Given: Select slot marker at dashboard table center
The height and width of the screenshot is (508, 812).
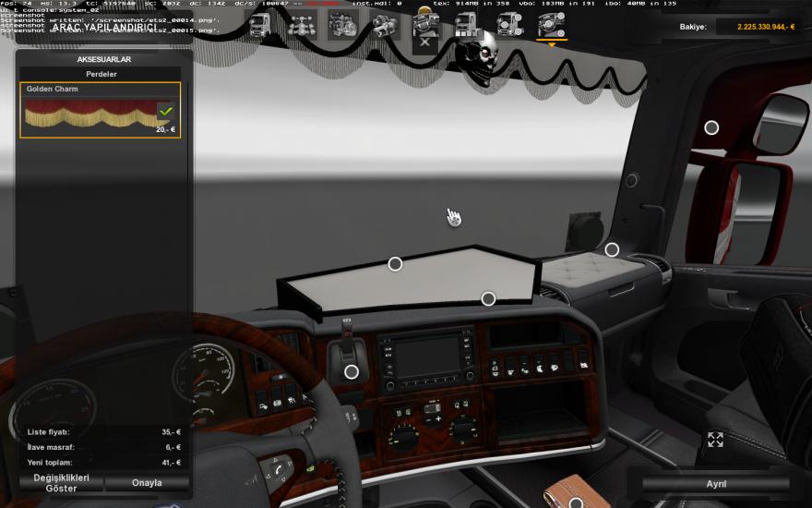Looking at the screenshot, I should [395, 264].
